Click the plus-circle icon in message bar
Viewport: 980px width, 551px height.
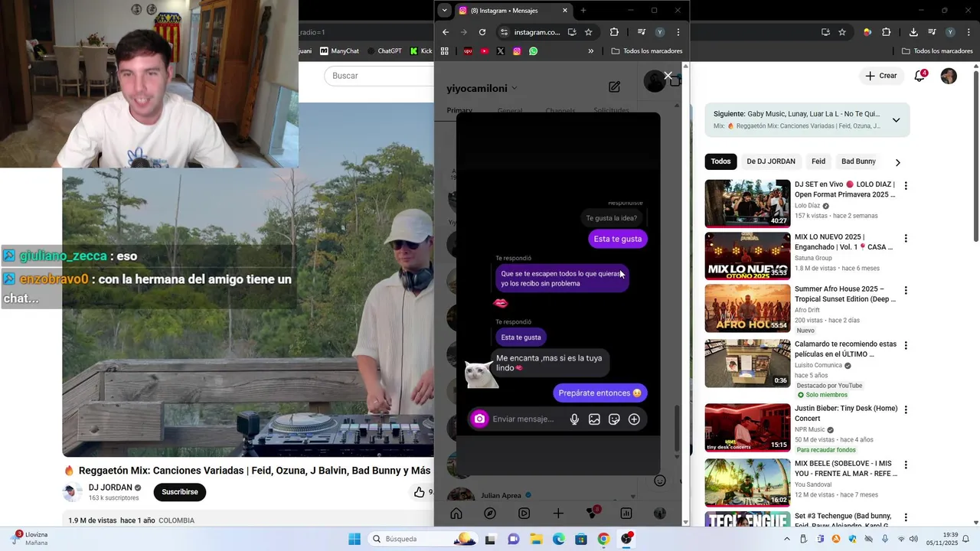(634, 419)
